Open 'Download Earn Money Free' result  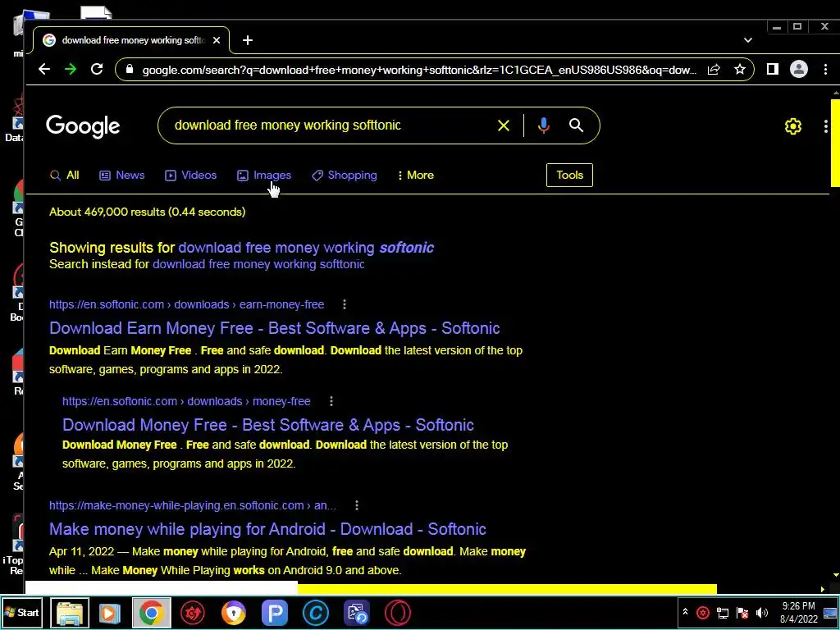(x=274, y=328)
